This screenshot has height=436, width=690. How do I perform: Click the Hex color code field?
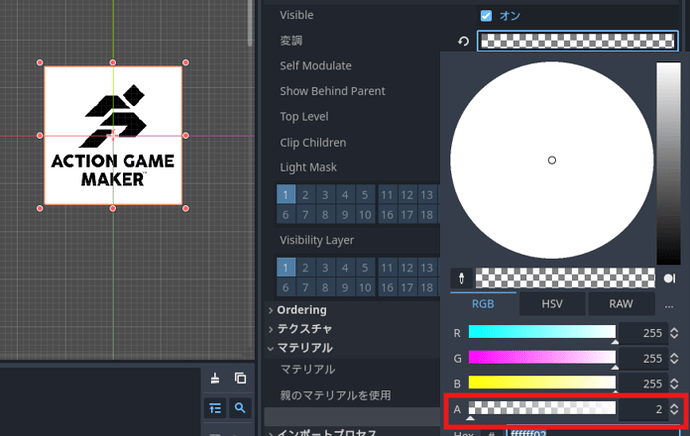pyautogui.click(x=592, y=433)
